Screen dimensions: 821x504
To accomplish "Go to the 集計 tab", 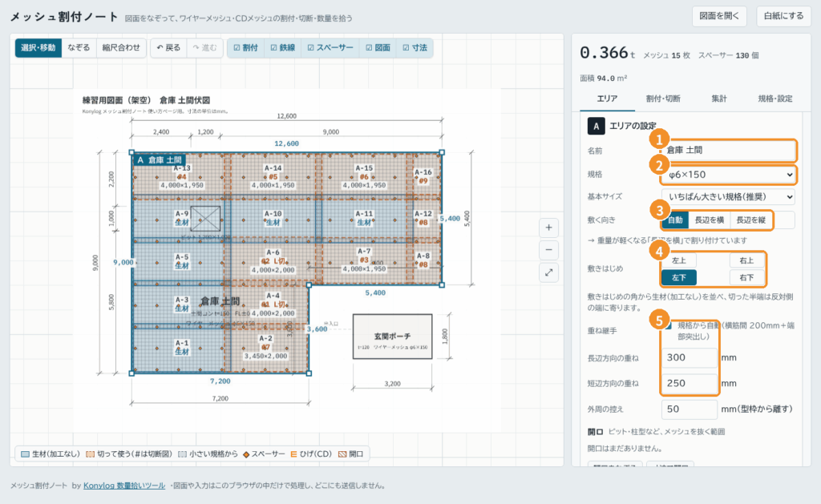I will 719,99.
